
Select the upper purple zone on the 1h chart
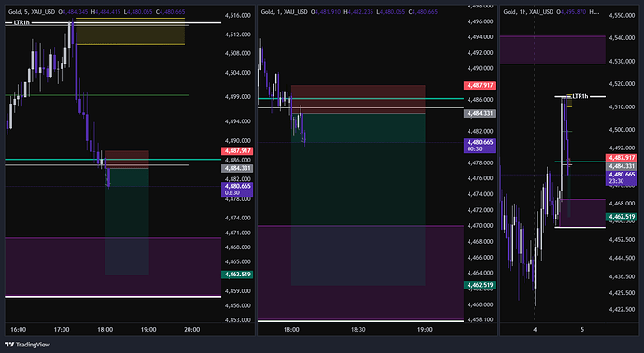click(x=553, y=50)
